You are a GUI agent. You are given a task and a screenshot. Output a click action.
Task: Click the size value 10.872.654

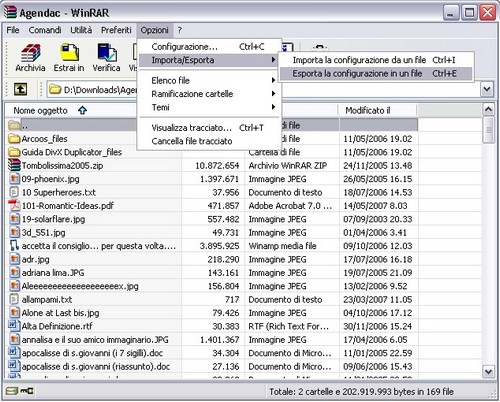coord(217,165)
